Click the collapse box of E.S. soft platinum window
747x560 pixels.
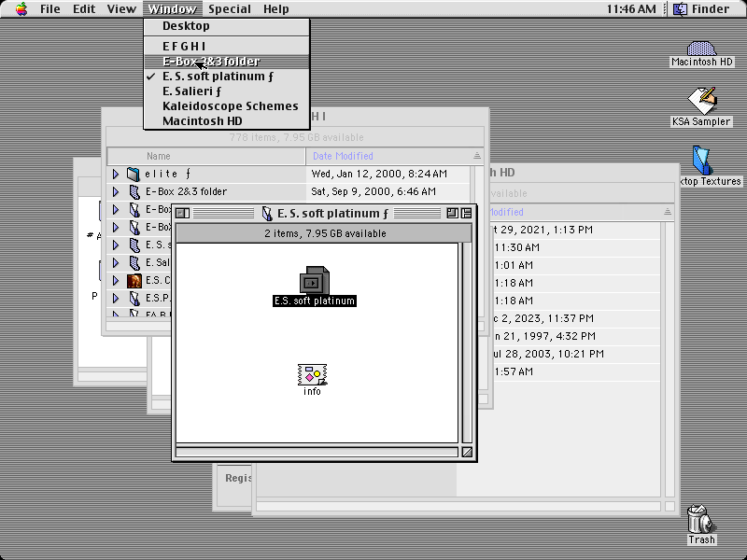click(x=466, y=214)
